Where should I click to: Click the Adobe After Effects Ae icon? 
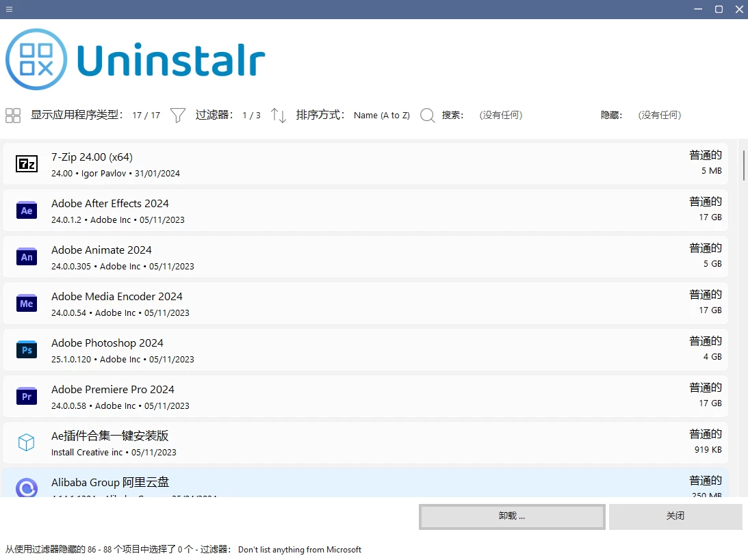tap(27, 211)
